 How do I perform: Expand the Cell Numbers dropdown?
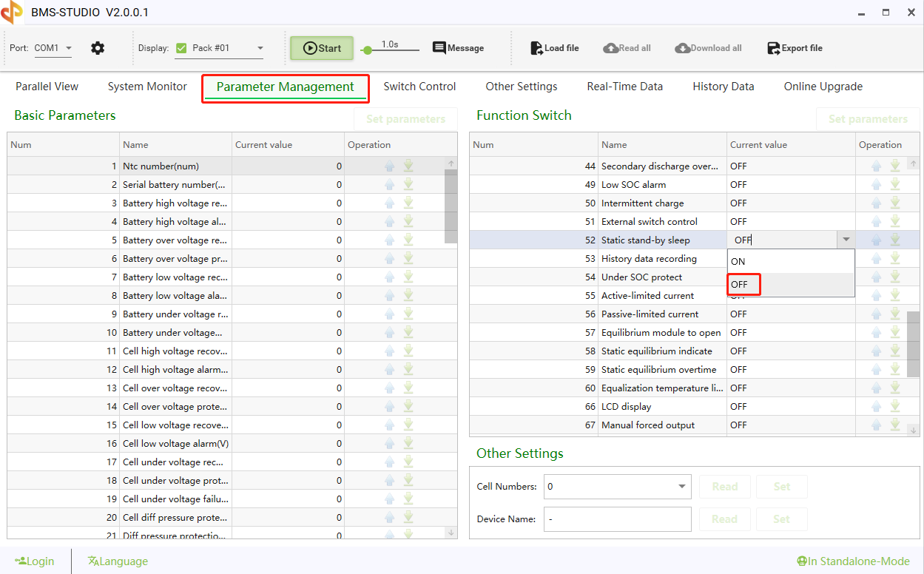point(681,486)
